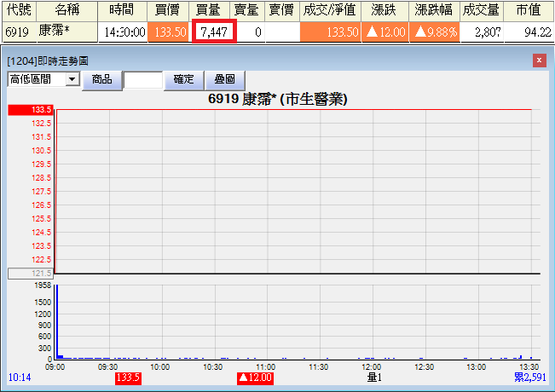Screen dimensions: 555x392
Task: Click the 133.50 bid price cell
Action: click(x=167, y=32)
